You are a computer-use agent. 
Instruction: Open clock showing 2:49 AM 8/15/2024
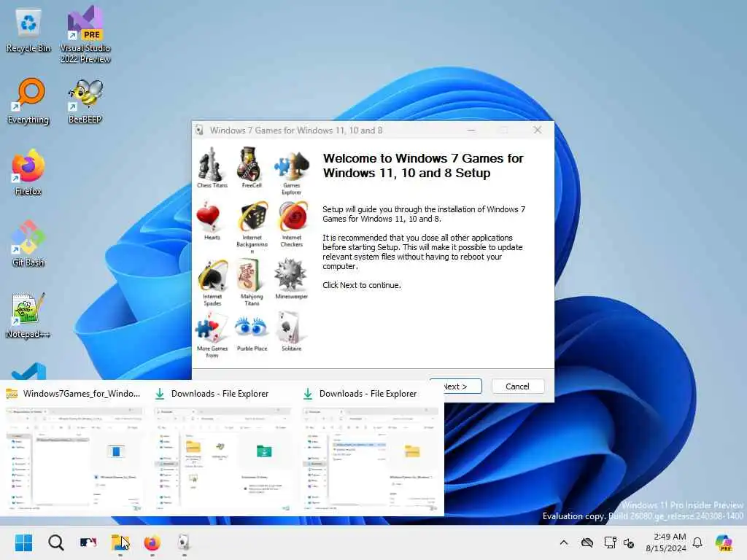point(666,542)
